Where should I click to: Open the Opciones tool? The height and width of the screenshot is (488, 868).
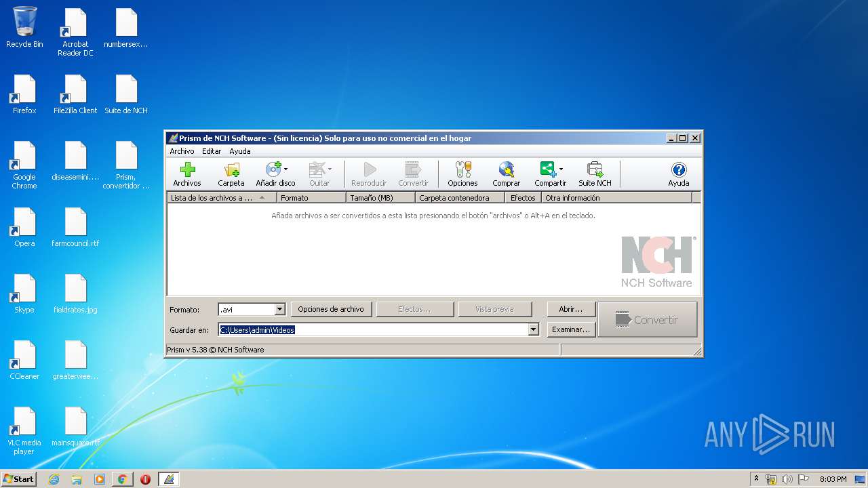[x=462, y=174]
